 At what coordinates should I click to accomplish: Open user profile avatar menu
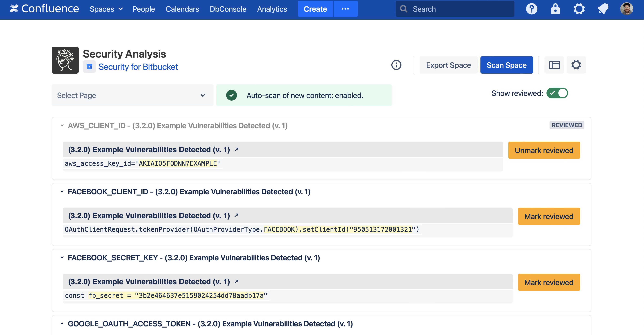[627, 9]
